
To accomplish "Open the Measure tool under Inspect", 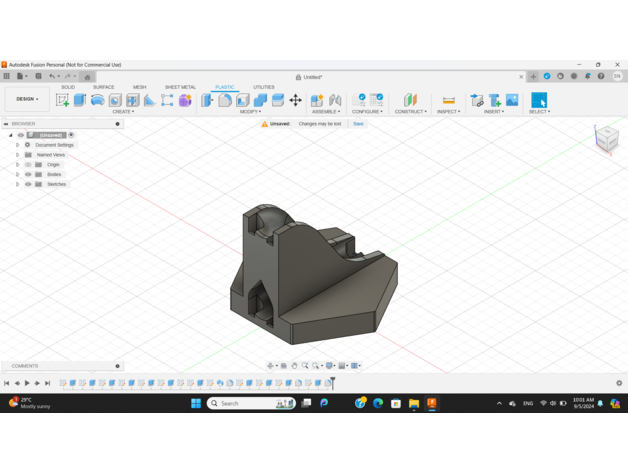I will pyautogui.click(x=448, y=100).
